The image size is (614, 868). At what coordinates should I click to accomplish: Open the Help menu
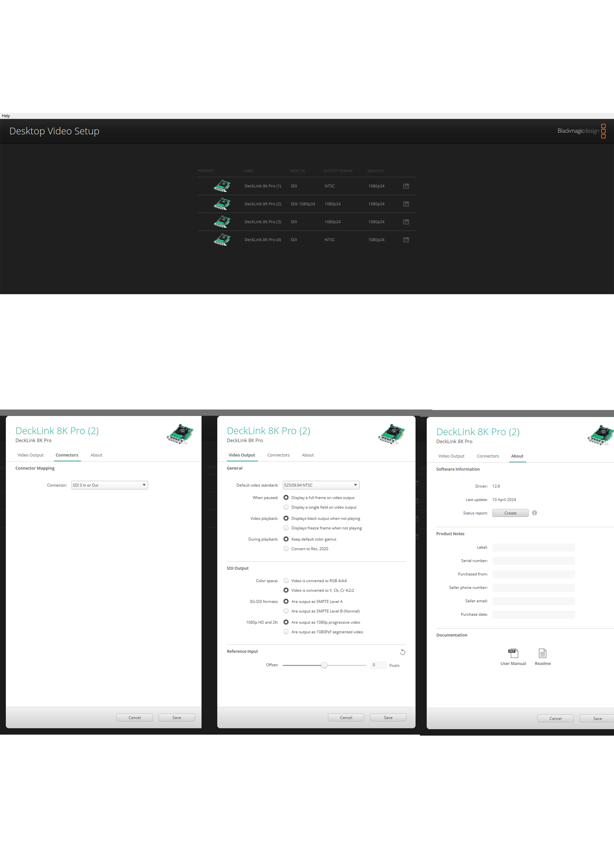[x=6, y=116]
